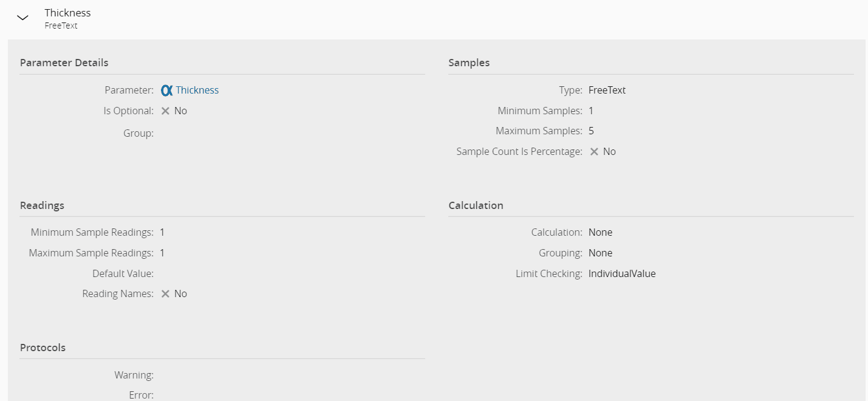868x401 pixels.
Task: Click the None value beside Grouping
Action: coord(600,253)
